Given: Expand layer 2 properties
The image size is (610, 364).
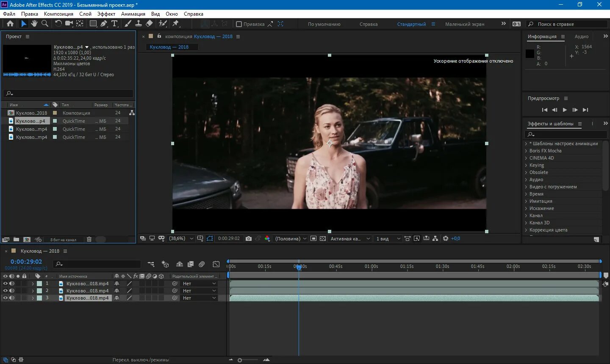Looking at the screenshot, I should [33, 291].
